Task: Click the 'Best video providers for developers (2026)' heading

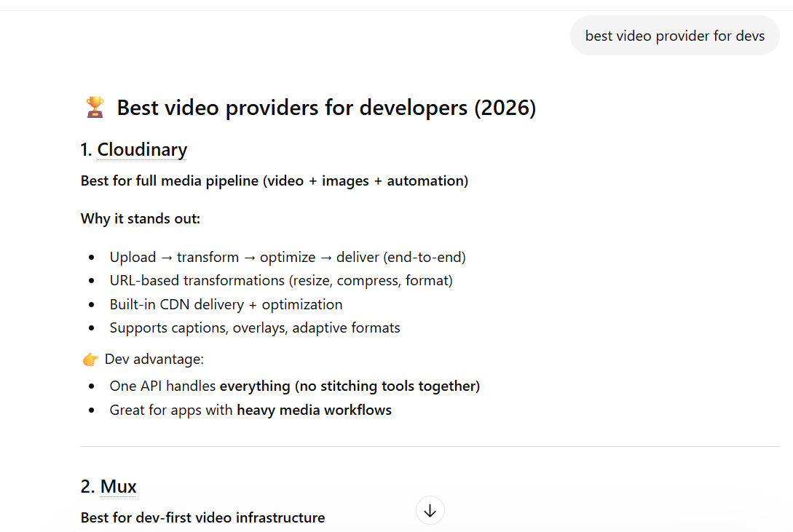Action: point(326,108)
